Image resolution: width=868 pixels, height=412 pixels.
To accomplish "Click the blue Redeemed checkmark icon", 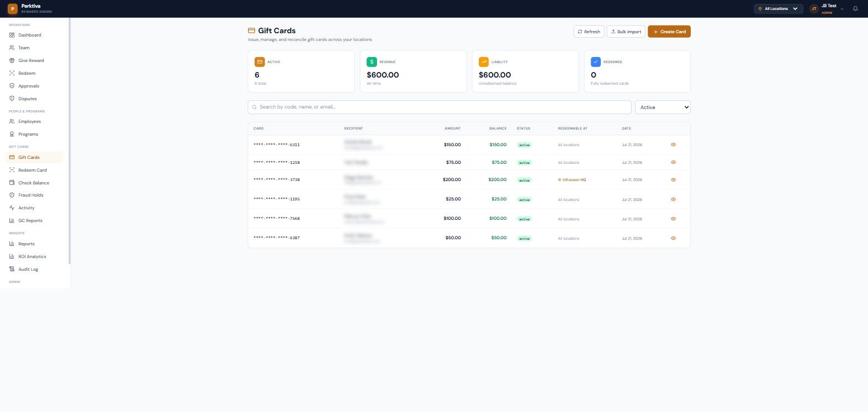I will [x=596, y=62].
